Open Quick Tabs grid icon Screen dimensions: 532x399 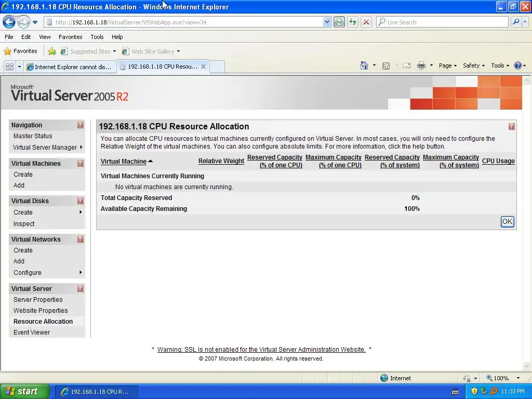point(9,67)
